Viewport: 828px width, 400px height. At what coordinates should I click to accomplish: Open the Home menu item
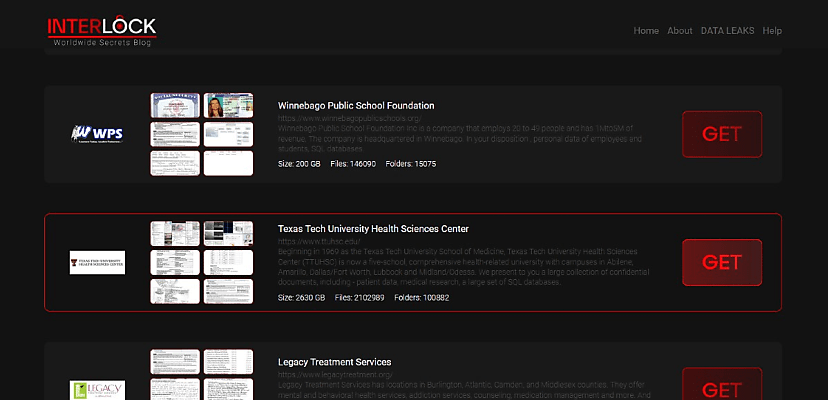click(x=646, y=31)
